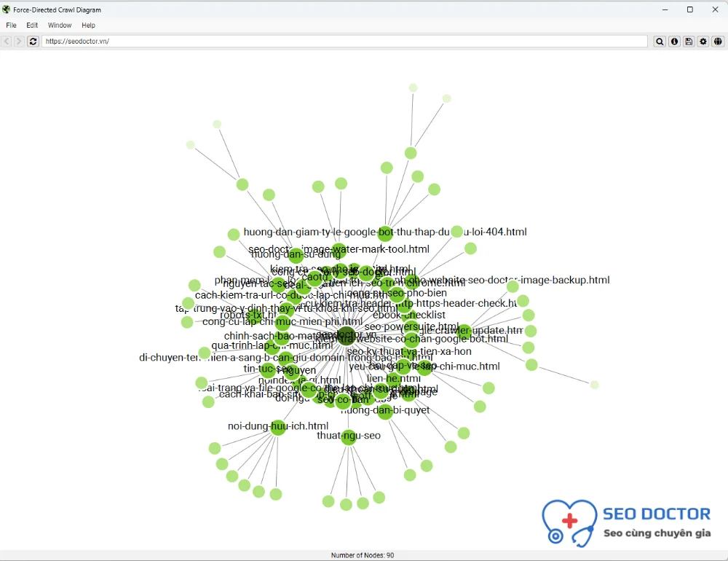Click the globe icon in toolbar
This screenshot has height=561, width=728.
[x=718, y=42]
